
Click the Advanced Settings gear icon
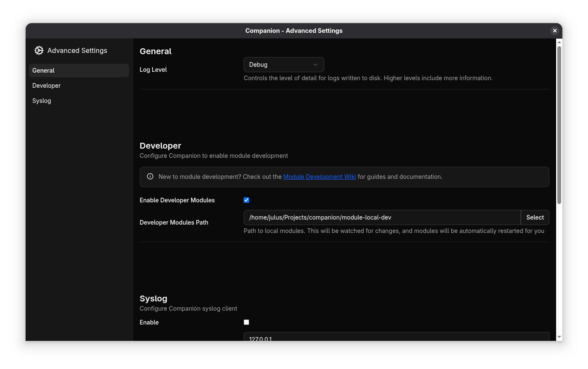coord(39,50)
